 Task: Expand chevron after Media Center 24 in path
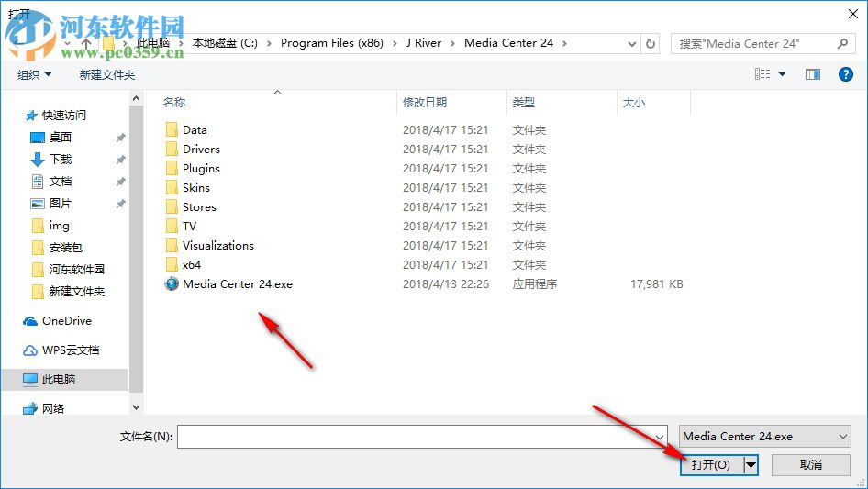[564, 43]
